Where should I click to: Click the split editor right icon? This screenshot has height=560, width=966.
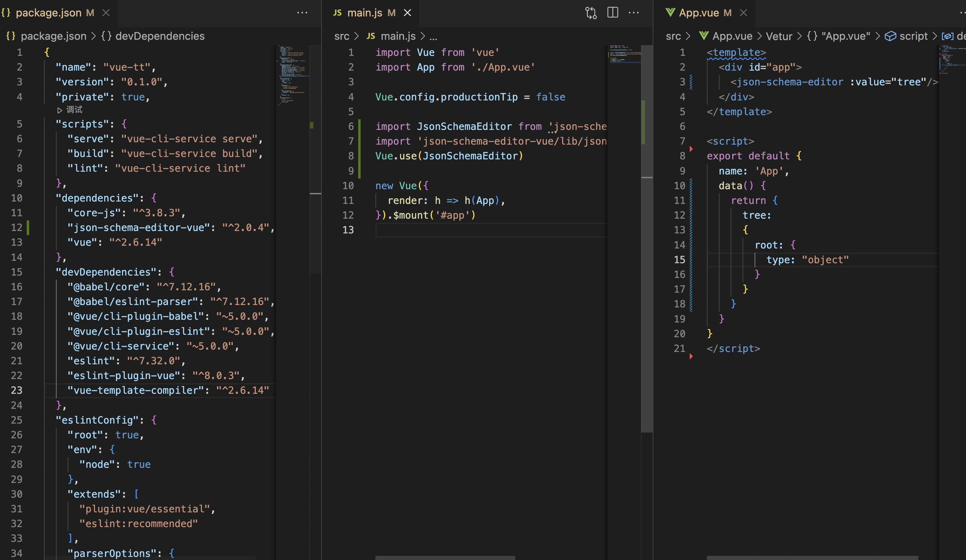[x=613, y=13]
